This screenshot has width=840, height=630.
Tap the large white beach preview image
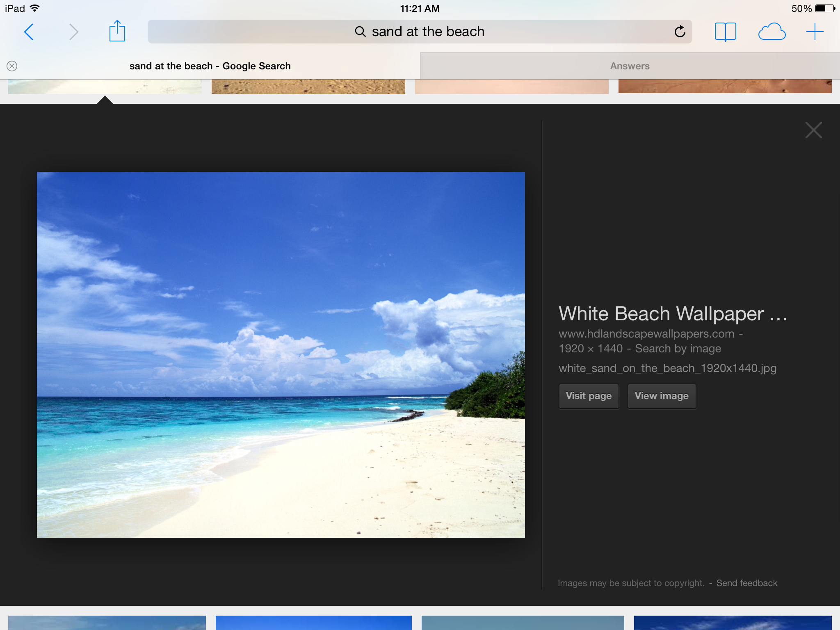click(281, 354)
